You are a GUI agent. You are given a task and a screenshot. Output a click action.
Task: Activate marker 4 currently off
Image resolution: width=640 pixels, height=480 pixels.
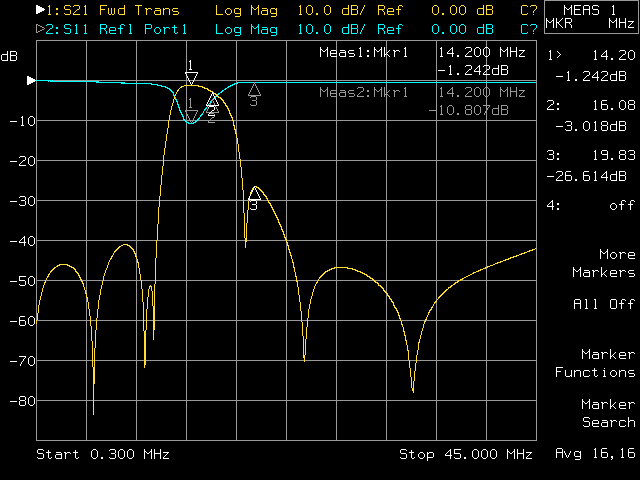point(591,205)
